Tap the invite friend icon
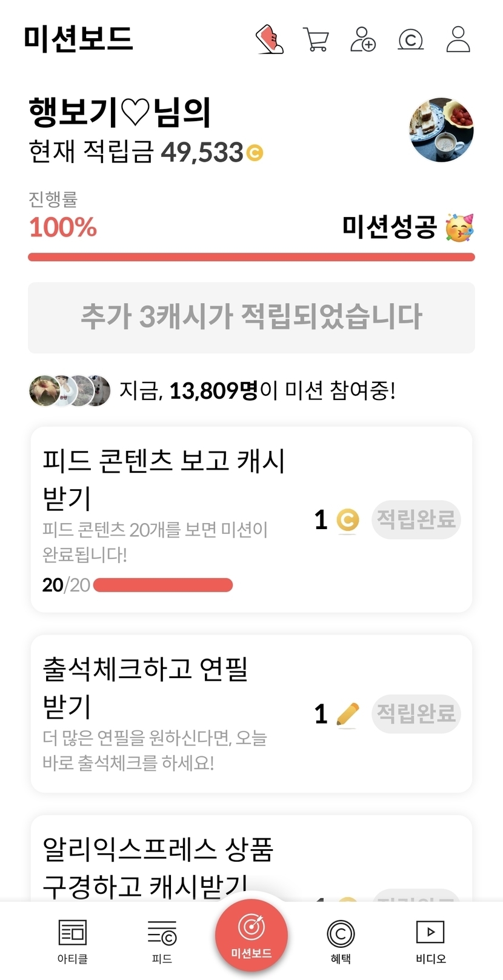Screen dimensions: 503x980 click(x=363, y=39)
